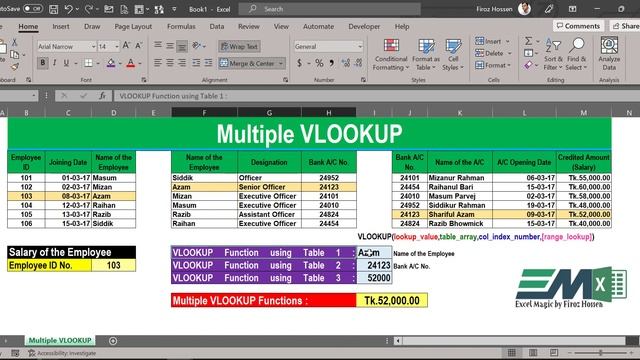
Task: Toggle Italic formatting
Action: click(x=54, y=63)
